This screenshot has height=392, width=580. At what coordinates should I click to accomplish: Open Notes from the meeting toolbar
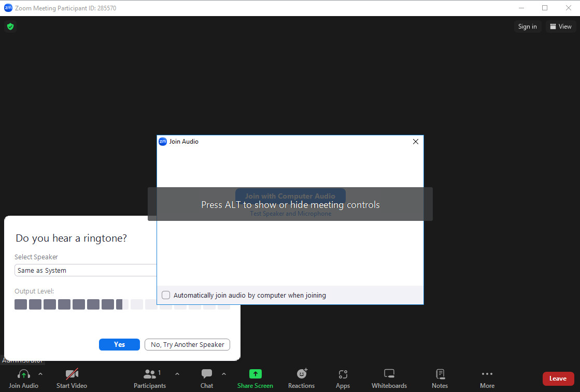[440, 379]
